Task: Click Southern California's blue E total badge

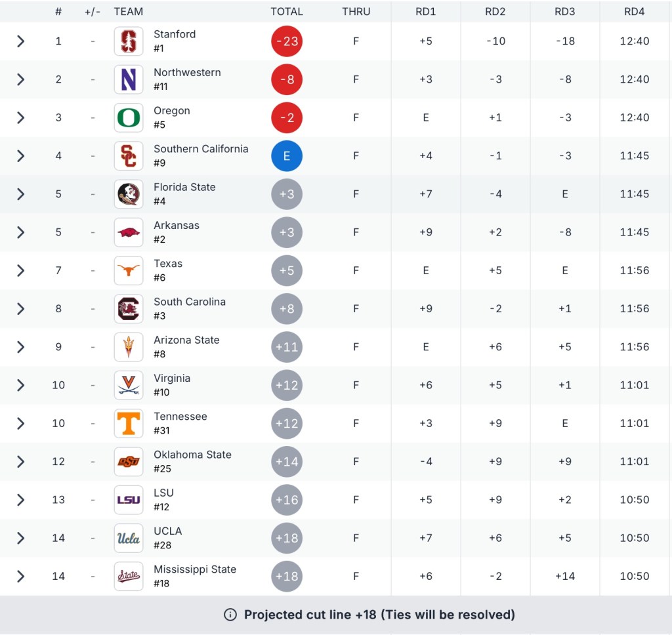Action: pyautogui.click(x=287, y=155)
